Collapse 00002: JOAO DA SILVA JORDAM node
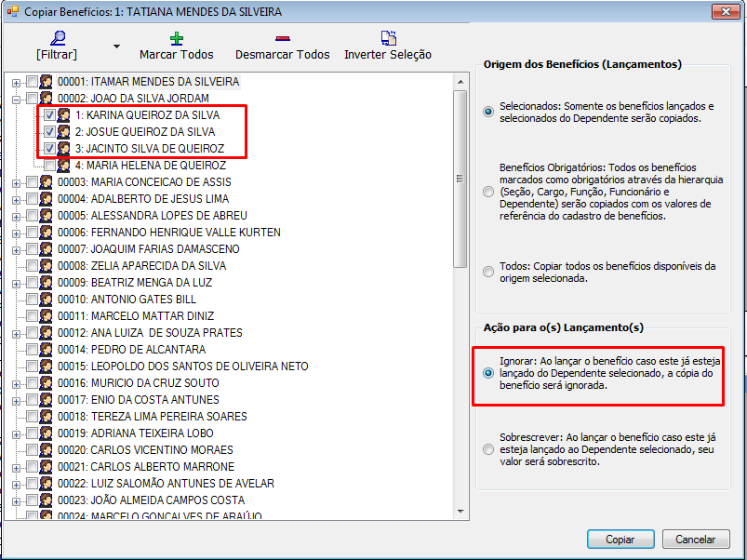Image resolution: width=747 pixels, height=560 pixels. 16,100
